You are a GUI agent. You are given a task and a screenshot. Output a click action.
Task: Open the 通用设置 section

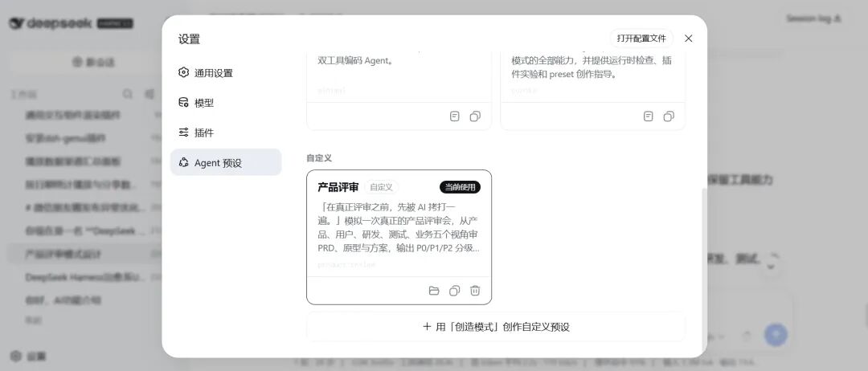point(226,73)
